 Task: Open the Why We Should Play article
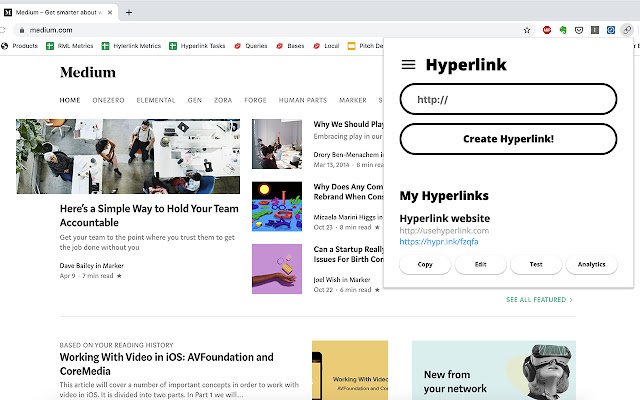point(348,124)
